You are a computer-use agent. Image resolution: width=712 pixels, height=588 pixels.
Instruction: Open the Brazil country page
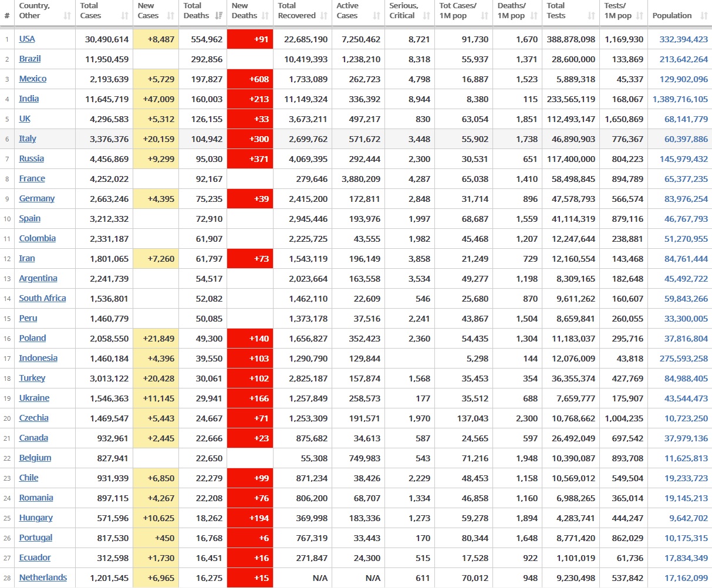pyautogui.click(x=30, y=59)
